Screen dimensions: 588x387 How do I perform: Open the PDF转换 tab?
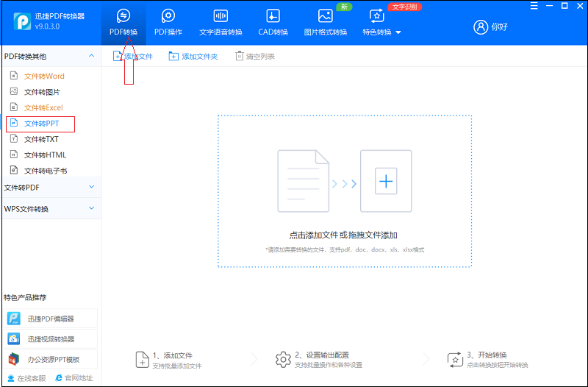123,23
